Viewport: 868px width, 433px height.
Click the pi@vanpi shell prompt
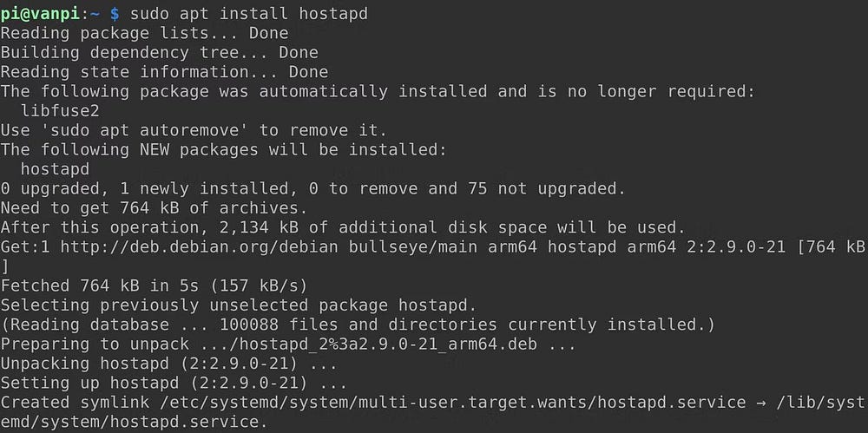pos(54,13)
